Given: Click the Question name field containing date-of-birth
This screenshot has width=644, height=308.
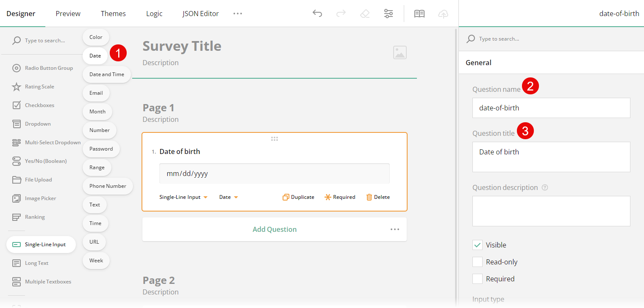Looking at the screenshot, I should click(551, 108).
